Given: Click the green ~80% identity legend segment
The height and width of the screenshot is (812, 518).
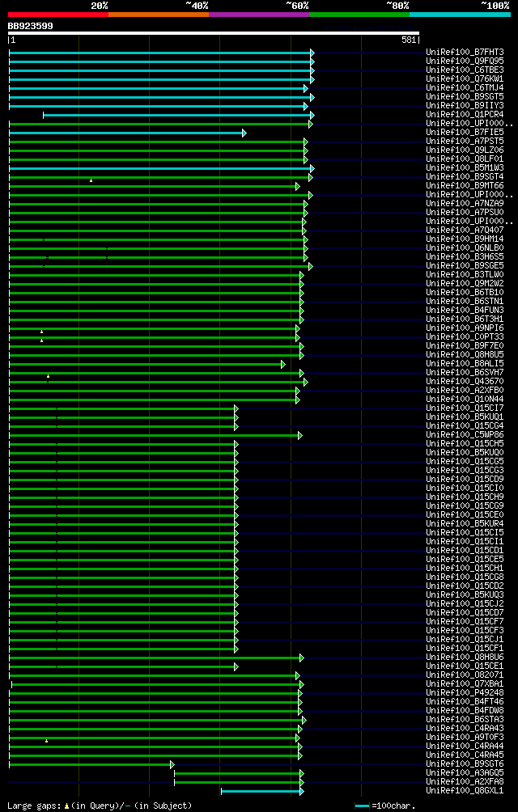Looking at the screenshot, I should pyautogui.click(x=359, y=15).
